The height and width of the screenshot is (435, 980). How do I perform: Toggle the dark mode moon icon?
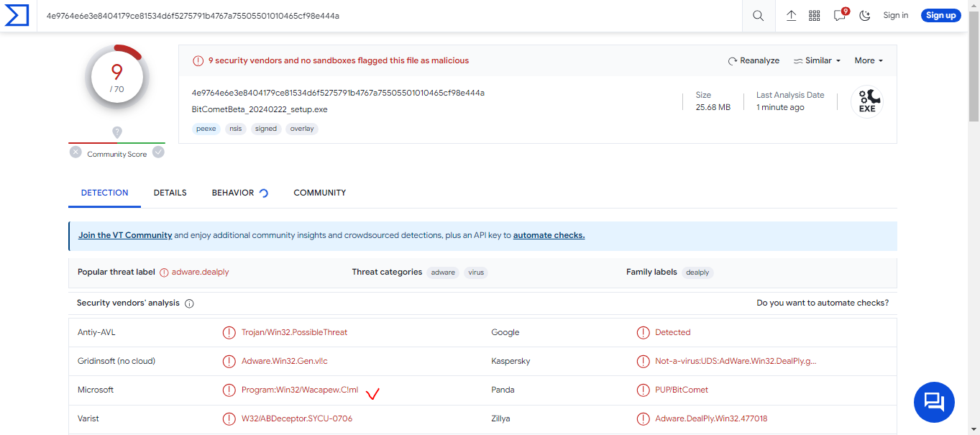pyautogui.click(x=865, y=16)
